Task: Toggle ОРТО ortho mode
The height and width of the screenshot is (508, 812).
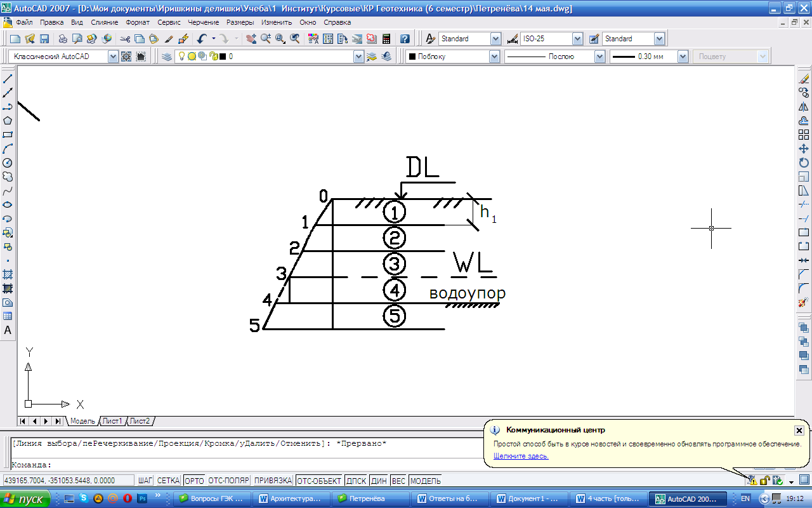Action: (194, 481)
